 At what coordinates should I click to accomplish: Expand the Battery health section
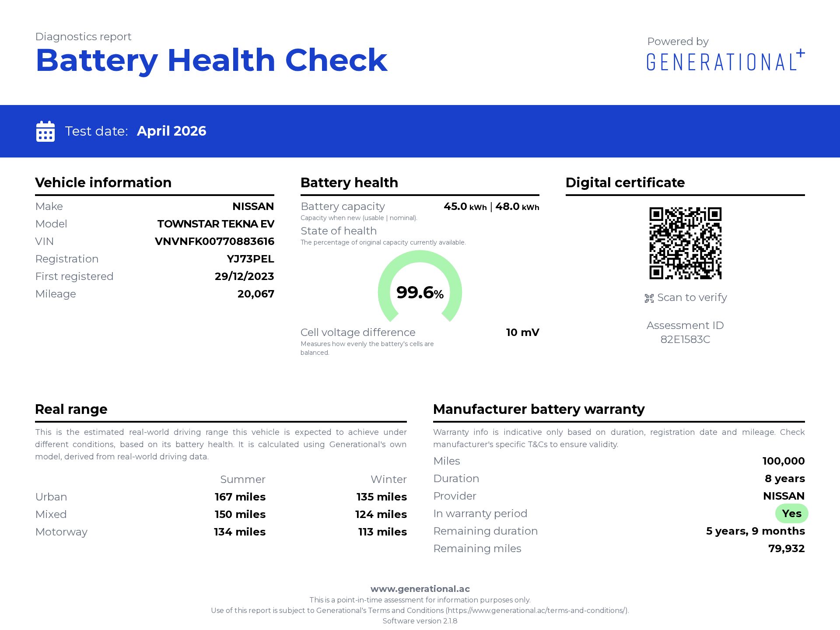[x=349, y=182]
